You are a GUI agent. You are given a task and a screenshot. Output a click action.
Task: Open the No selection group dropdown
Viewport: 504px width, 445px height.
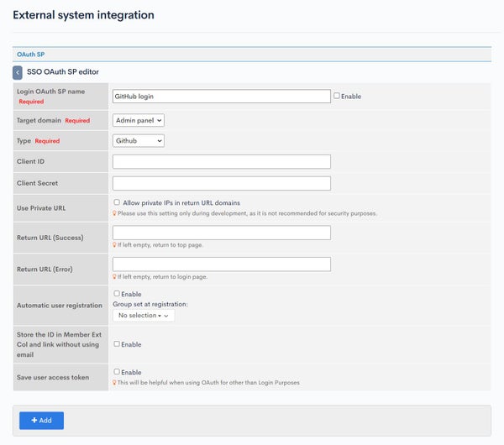point(144,316)
